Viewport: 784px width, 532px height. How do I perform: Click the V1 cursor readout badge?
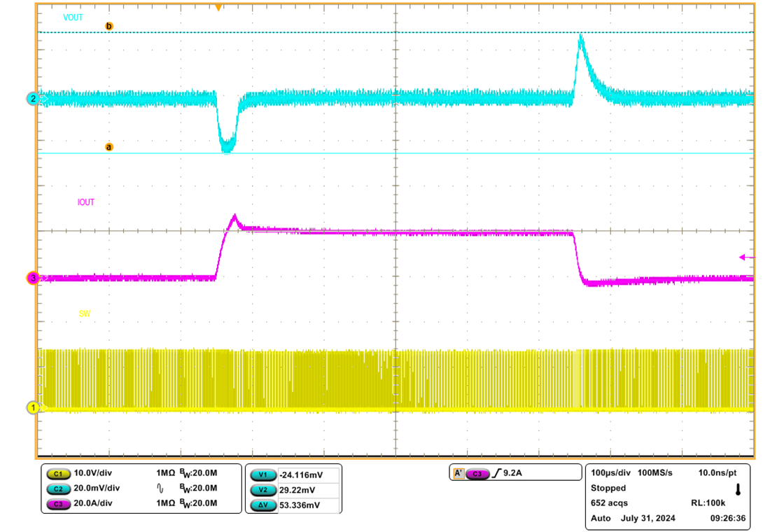pyautogui.click(x=262, y=474)
